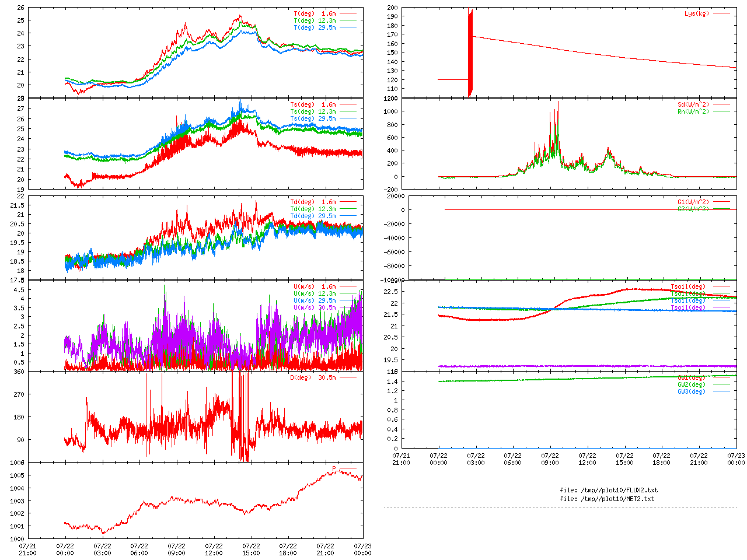Click the 270 tick on wind direction axis
The image size is (747, 560).
[x=19, y=394]
